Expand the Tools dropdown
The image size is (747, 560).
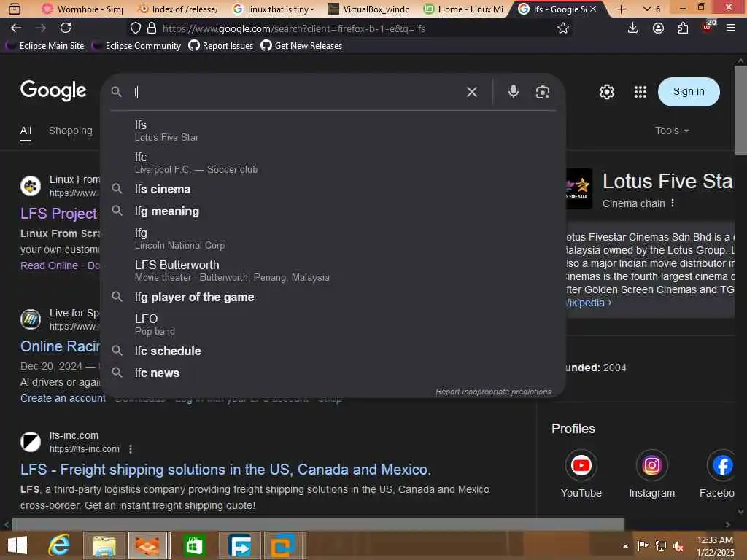pyautogui.click(x=672, y=131)
